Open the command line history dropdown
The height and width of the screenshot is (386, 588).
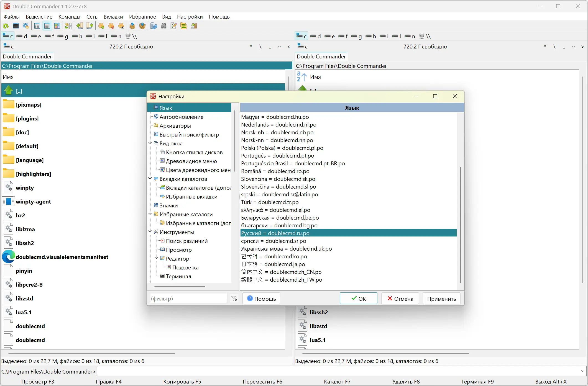tap(582, 371)
